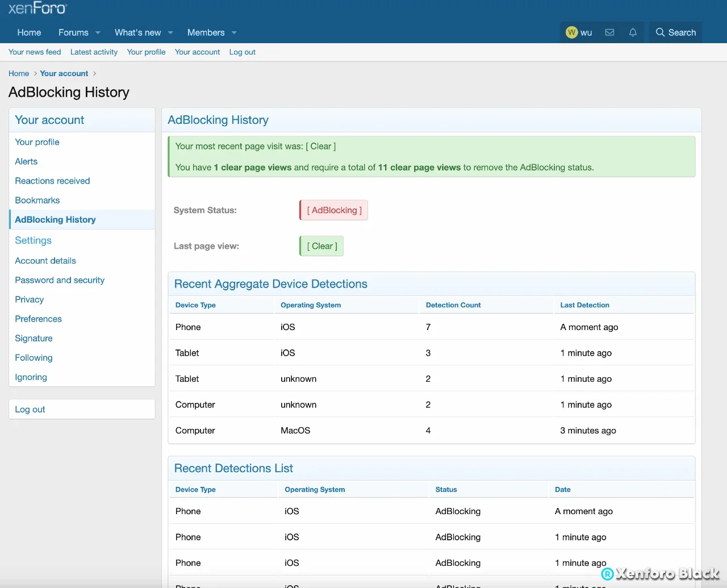Open the envelope conversations icon
The image size is (727, 588).
pyautogui.click(x=609, y=32)
